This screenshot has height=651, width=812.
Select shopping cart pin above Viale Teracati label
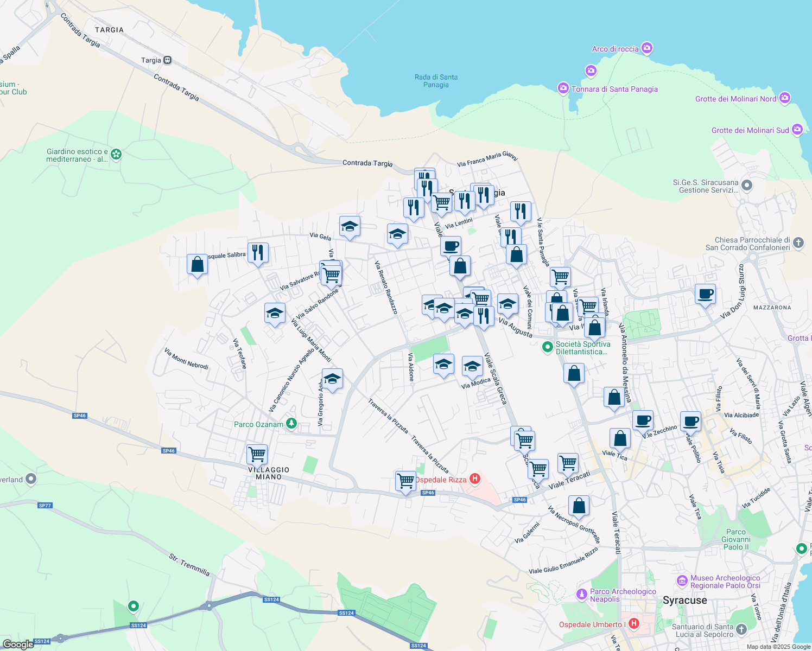click(x=568, y=464)
